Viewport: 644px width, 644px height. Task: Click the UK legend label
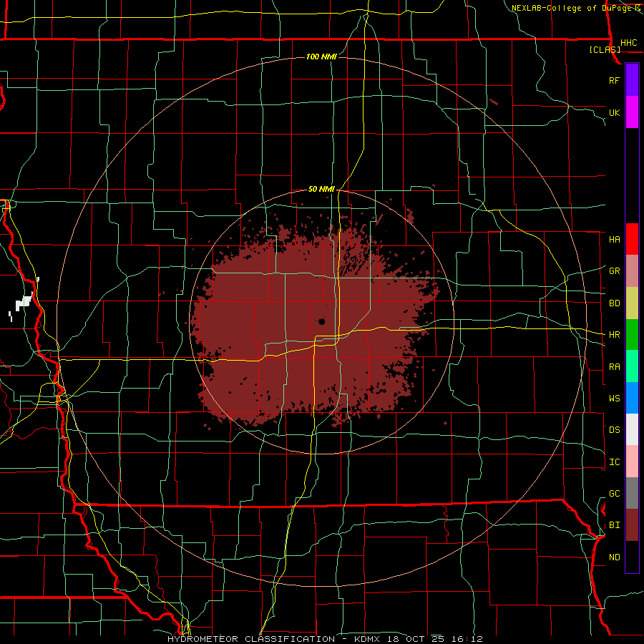[615, 112]
